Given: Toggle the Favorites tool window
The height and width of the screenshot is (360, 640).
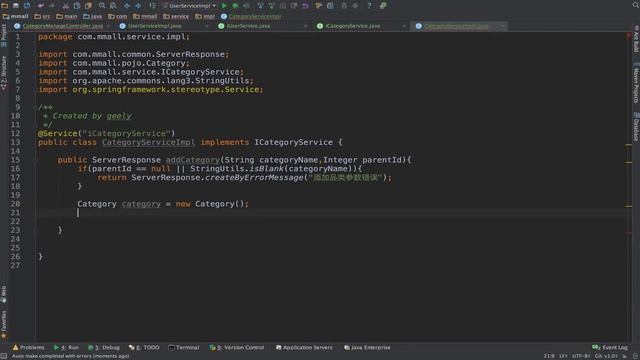Looking at the screenshot, I should [4, 324].
